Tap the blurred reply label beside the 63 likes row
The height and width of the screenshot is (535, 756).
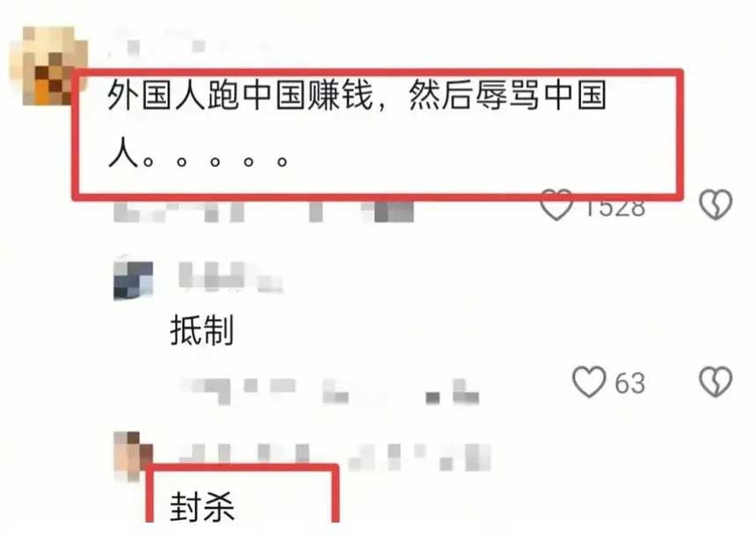(x=454, y=392)
